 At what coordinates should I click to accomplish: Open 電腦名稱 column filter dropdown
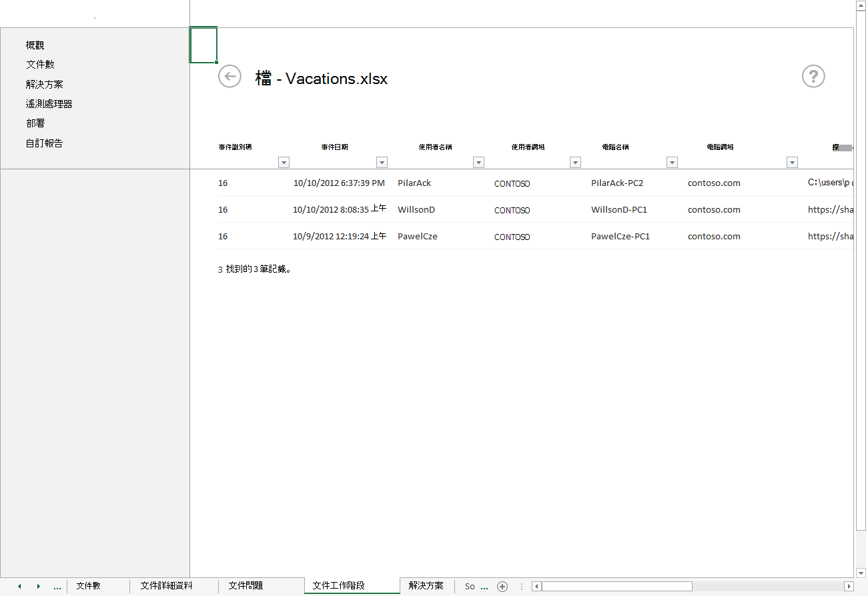(672, 162)
